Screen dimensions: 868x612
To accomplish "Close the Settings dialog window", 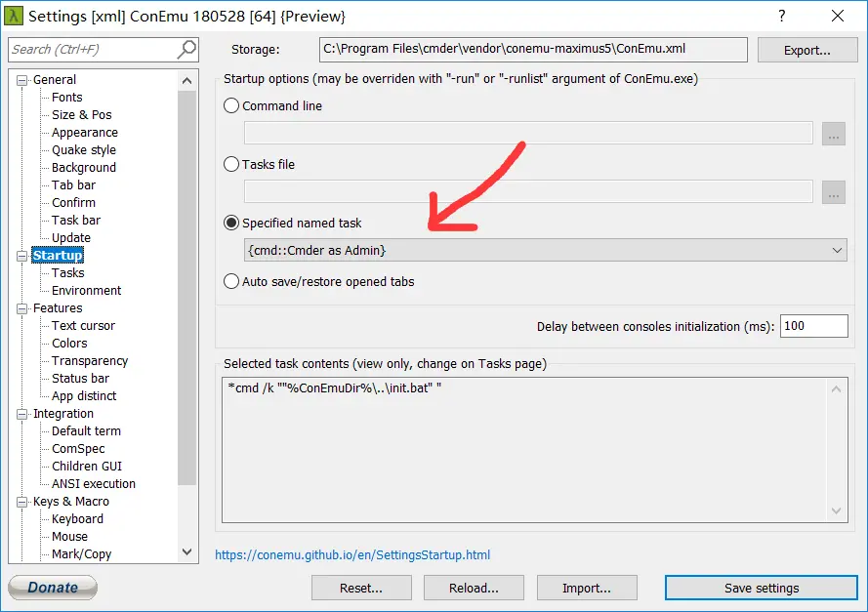I will coord(838,16).
